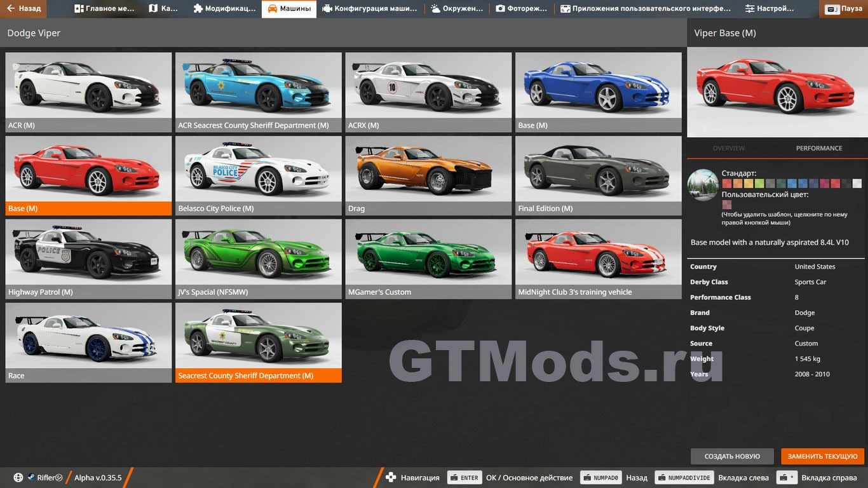The image size is (868, 488).
Task: Pick the orange standard color swatch
Action: coord(738,184)
